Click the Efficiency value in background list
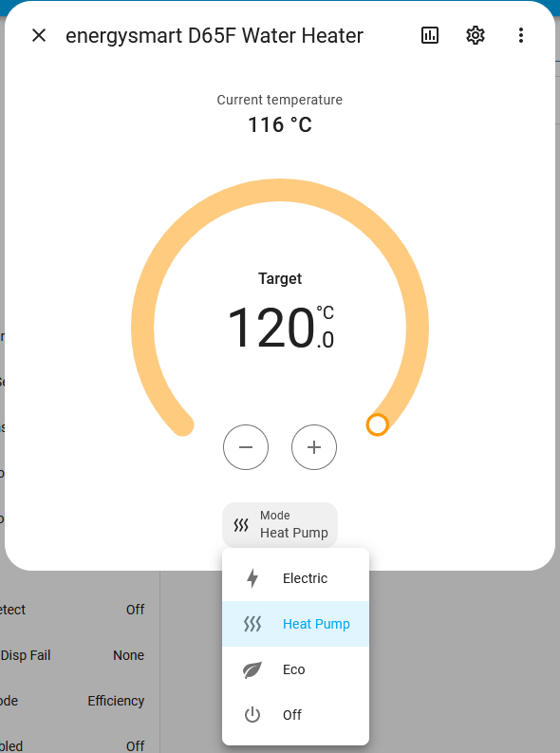 (x=116, y=701)
